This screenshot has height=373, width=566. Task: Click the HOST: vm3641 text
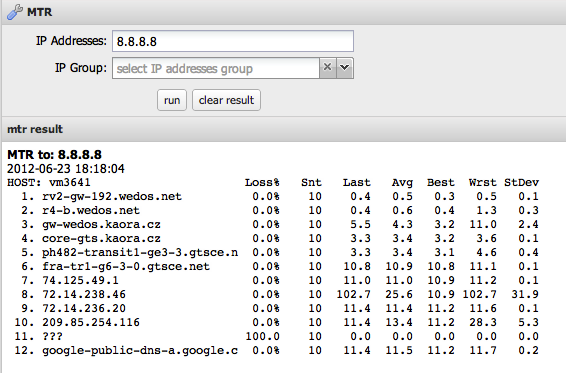49,182
